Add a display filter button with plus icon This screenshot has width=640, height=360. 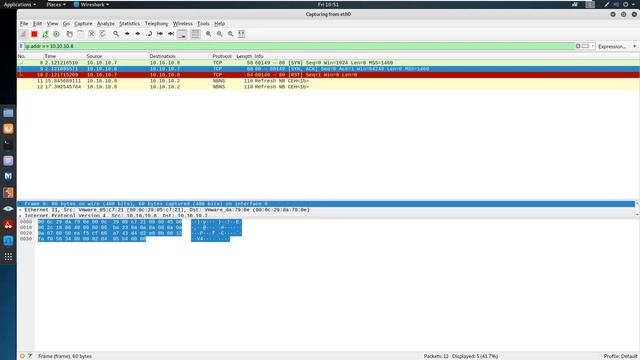635,46
